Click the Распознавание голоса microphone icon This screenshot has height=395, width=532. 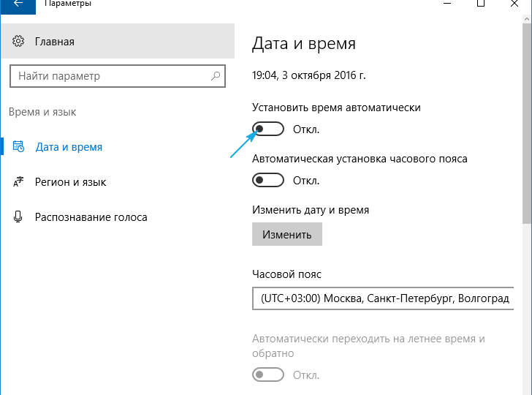(19, 217)
